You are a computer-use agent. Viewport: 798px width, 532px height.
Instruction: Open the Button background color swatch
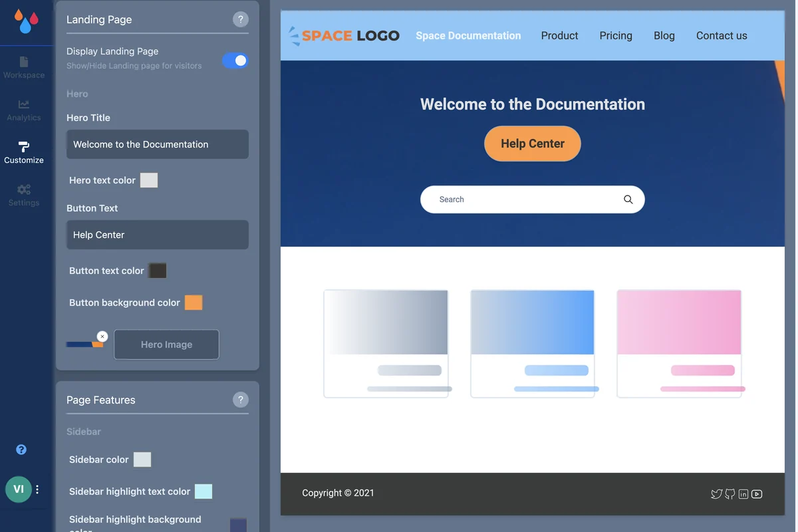(193, 303)
